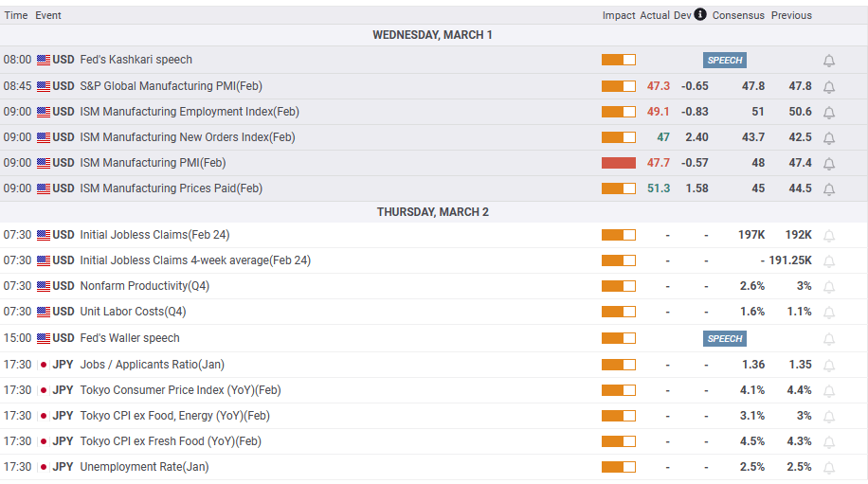Click bell icon for Tokyo Consumer Price Index
Image resolution: width=868 pixels, height=484 pixels.
tap(829, 390)
